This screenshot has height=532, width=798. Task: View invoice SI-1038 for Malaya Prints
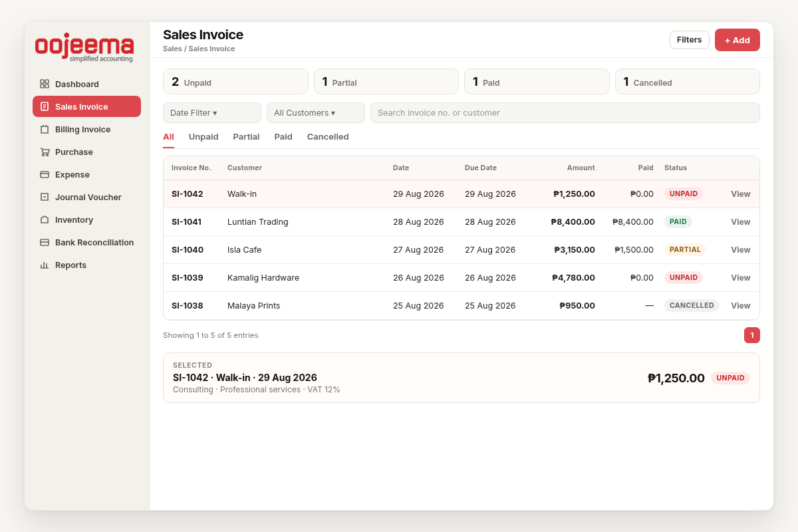pyautogui.click(x=741, y=306)
